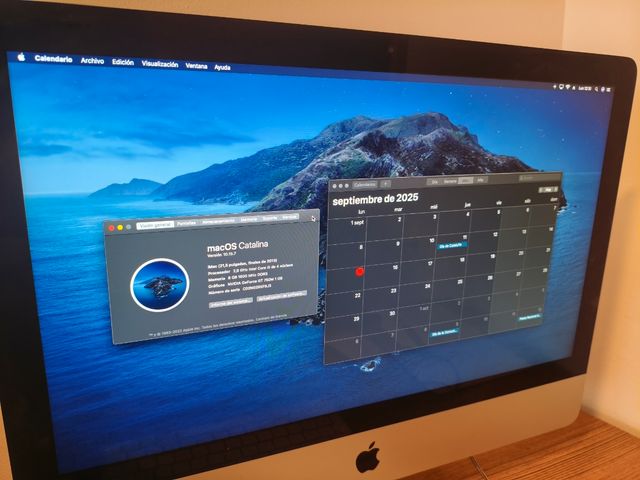640x480 pixels.
Task: Open Spotlight search magnifier icon
Action: click(x=596, y=89)
